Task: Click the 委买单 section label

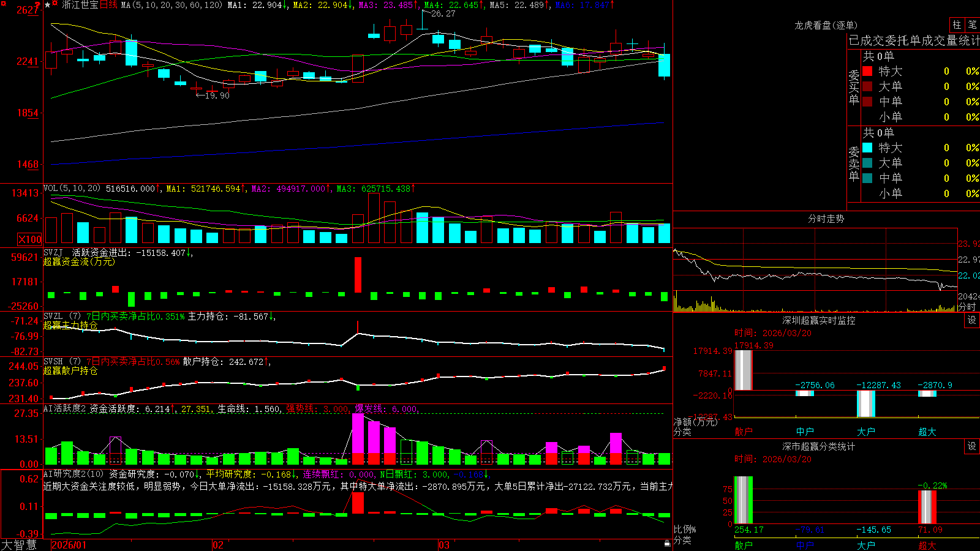Action: (x=854, y=87)
